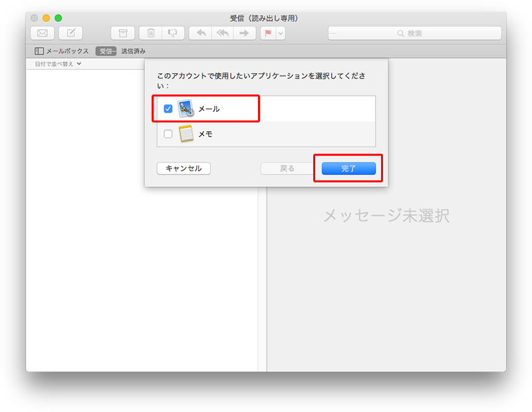The width and height of the screenshot is (532, 412).
Task: Click the search magnifier icon
Action: [400, 33]
